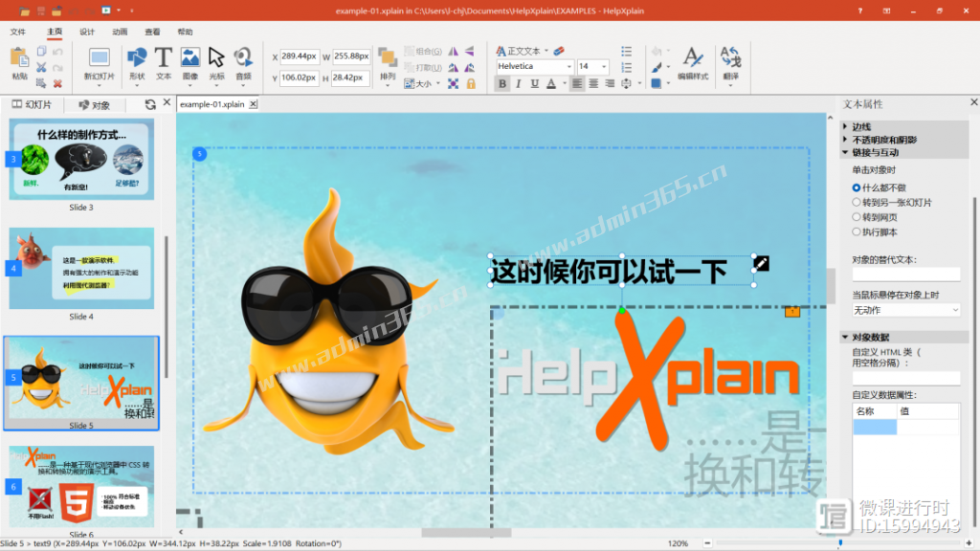This screenshot has width=980, height=551.
Task: Click the Paste (粘贴) button
Action: coord(19,64)
